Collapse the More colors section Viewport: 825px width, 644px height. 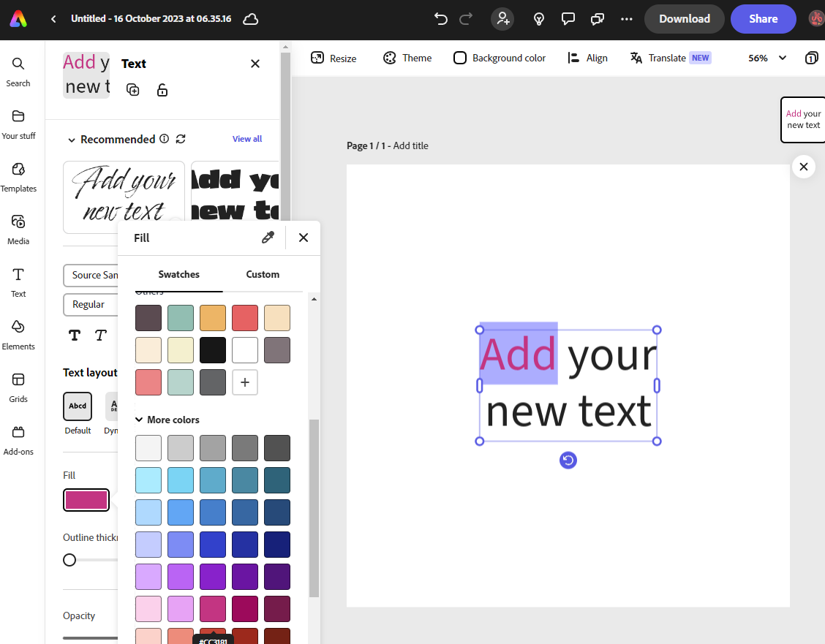click(139, 420)
